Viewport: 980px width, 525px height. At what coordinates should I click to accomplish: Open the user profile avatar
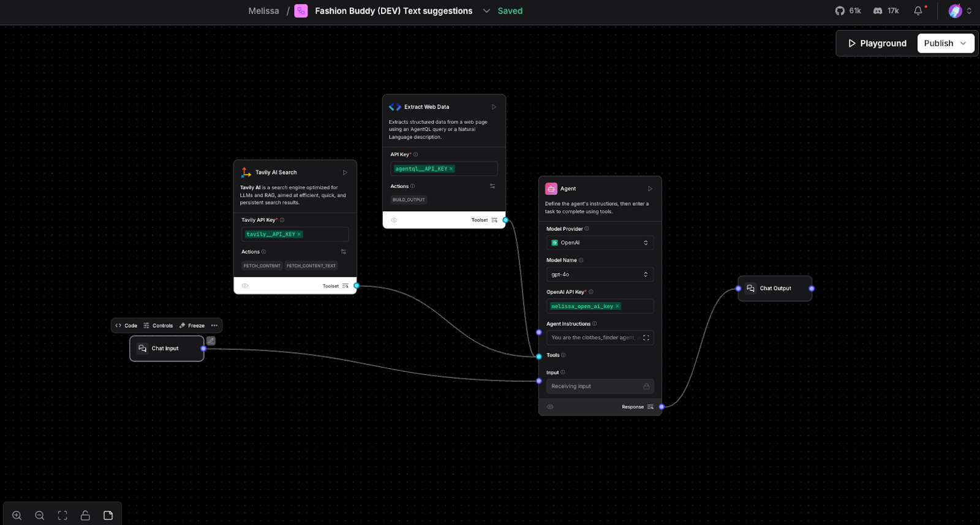[x=955, y=10]
